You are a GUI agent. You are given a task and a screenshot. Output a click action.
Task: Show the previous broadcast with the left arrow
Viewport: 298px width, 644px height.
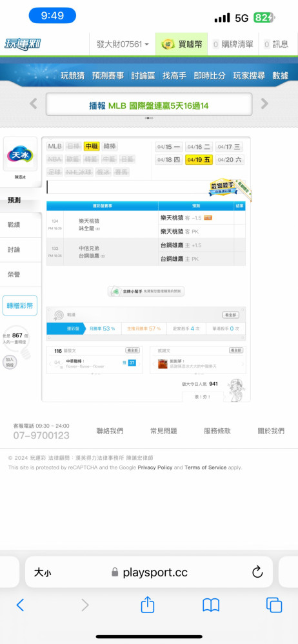click(34, 104)
